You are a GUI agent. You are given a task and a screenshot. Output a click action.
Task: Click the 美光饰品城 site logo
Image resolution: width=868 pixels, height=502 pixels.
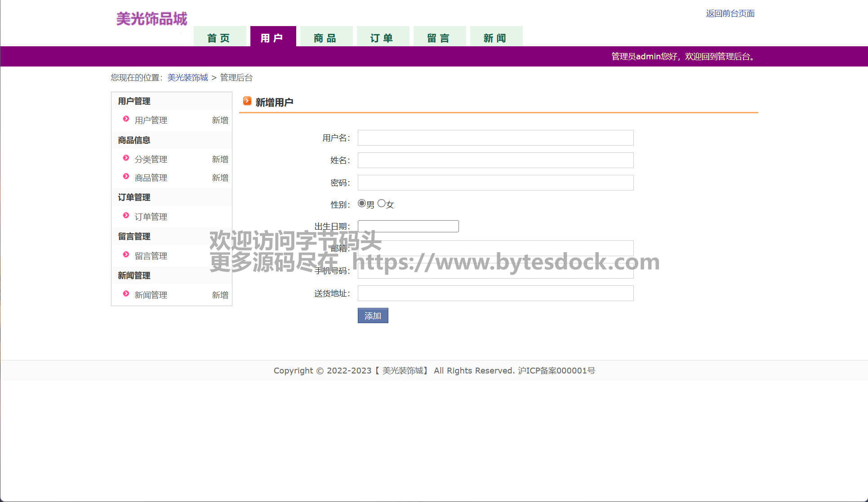click(x=151, y=19)
